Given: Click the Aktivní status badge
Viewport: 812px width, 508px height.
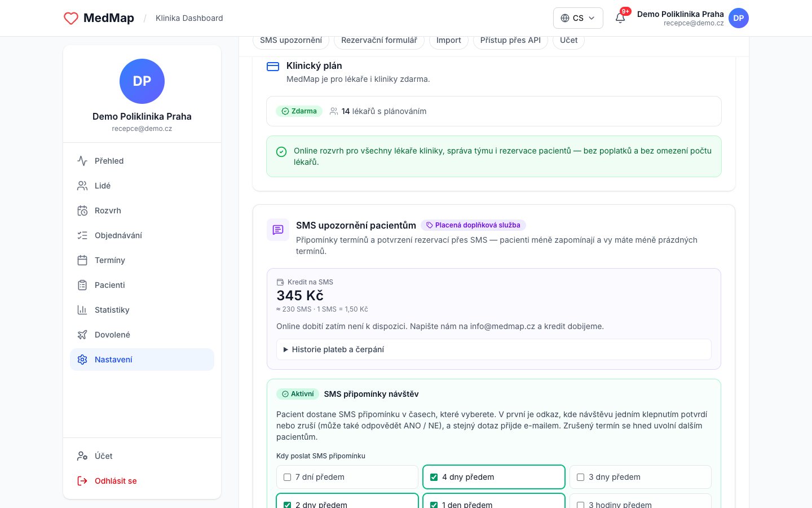Looking at the screenshot, I should (x=298, y=394).
